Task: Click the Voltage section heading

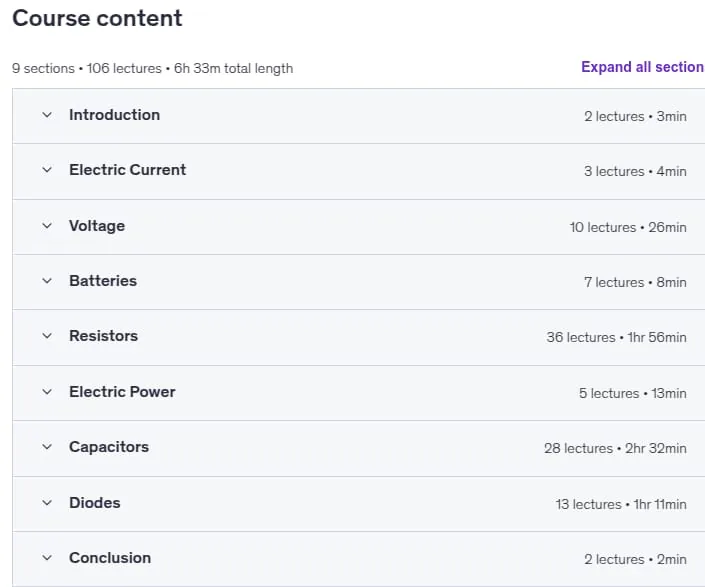Action: coord(97,226)
